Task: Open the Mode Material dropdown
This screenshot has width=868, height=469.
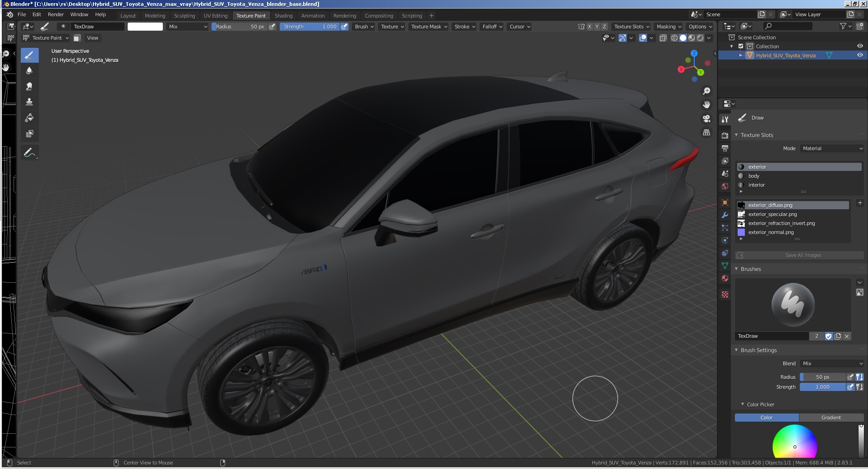Action: (832, 148)
